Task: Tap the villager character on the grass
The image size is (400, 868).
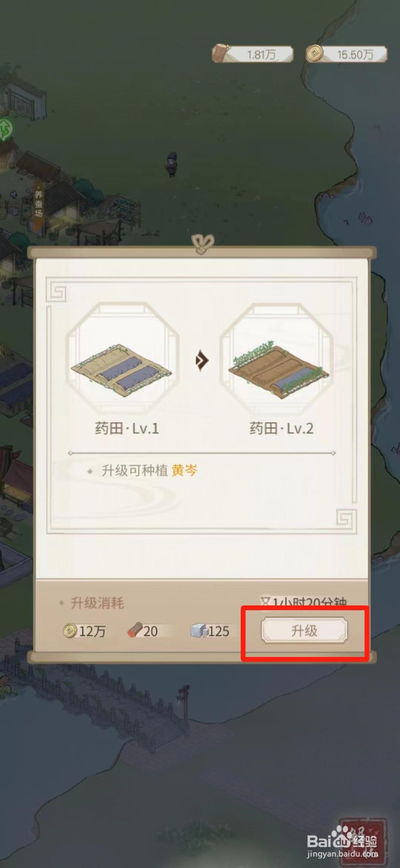Action: 172,164
